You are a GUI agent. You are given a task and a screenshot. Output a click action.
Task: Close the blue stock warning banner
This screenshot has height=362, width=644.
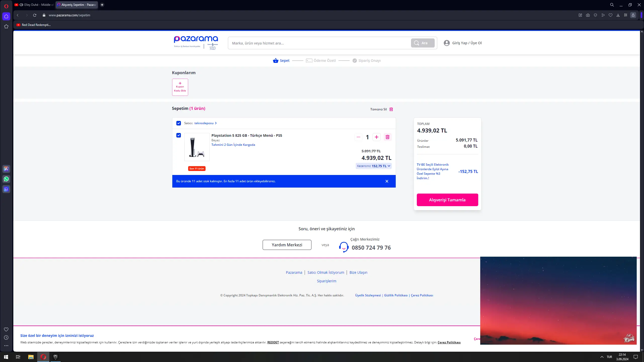[x=387, y=181]
